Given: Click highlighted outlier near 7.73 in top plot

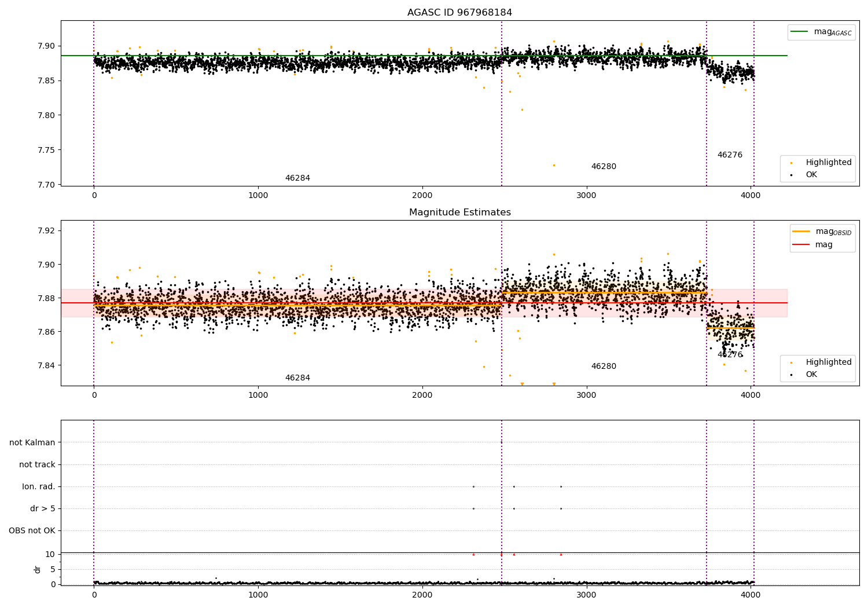Looking at the screenshot, I should click(554, 165).
